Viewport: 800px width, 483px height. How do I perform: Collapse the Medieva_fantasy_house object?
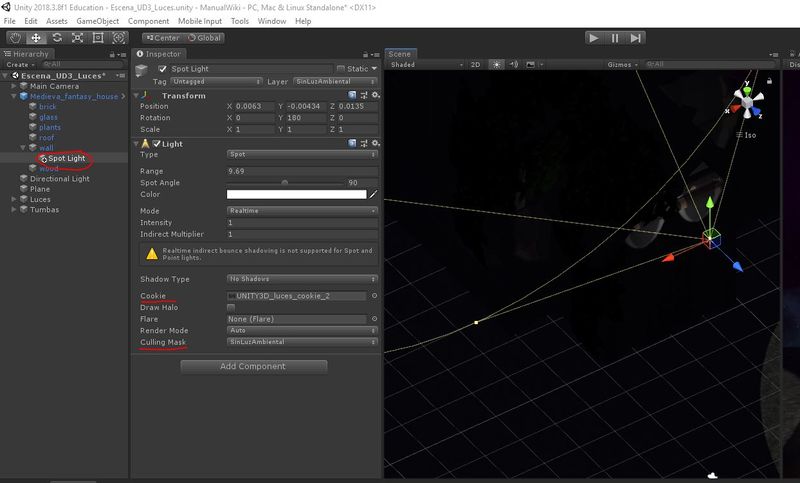[x=14, y=96]
